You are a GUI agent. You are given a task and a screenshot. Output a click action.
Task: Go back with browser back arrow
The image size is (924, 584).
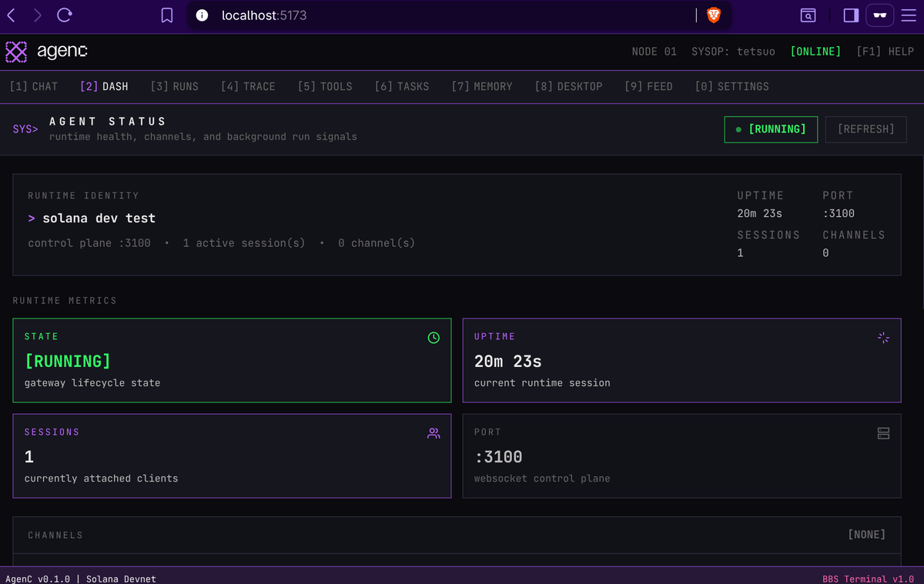point(12,15)
